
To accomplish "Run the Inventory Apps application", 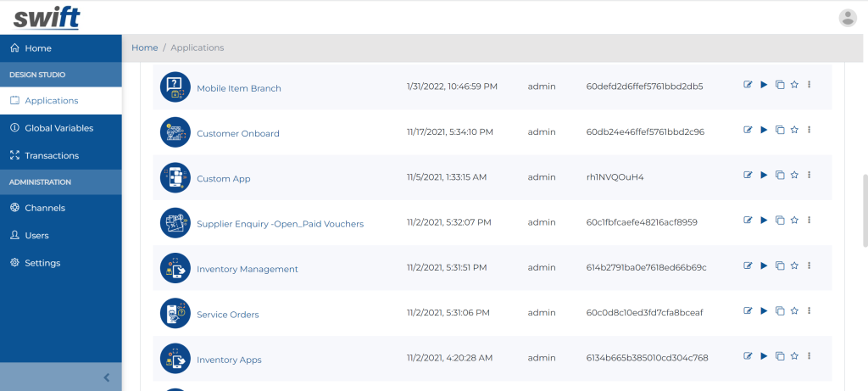I will [764, 356].
